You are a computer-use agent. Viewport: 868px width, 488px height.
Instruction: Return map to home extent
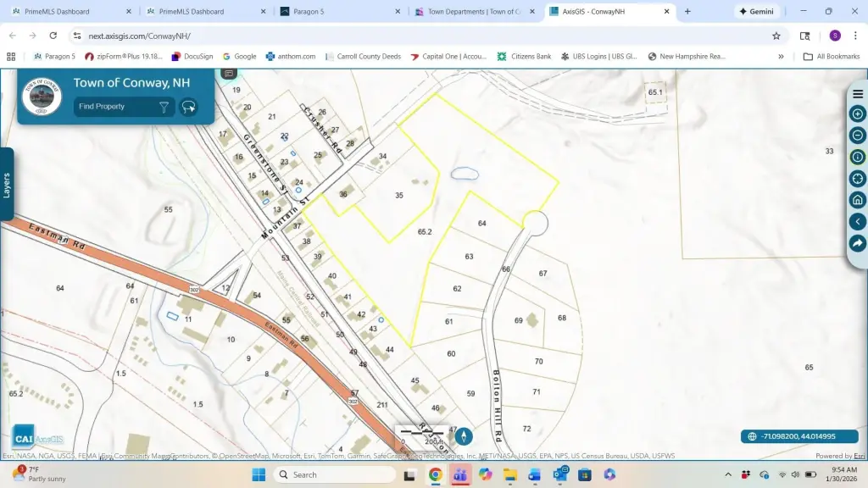pos(857,200)
